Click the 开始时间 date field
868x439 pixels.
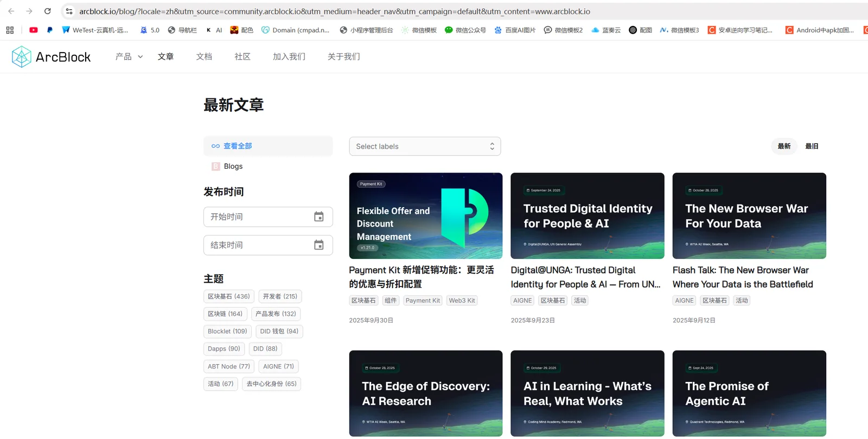(x=268, y=217)
